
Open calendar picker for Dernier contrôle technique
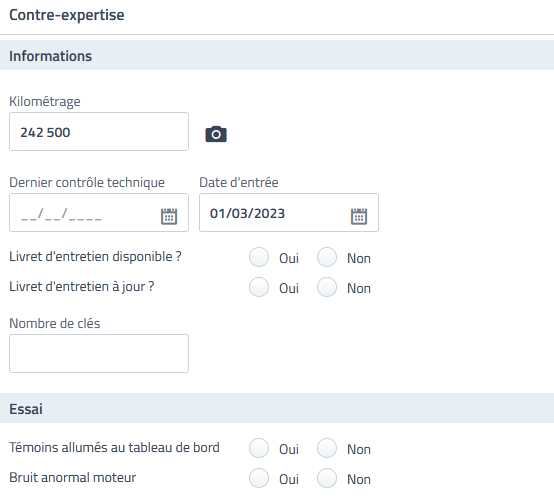click(169, 216)
